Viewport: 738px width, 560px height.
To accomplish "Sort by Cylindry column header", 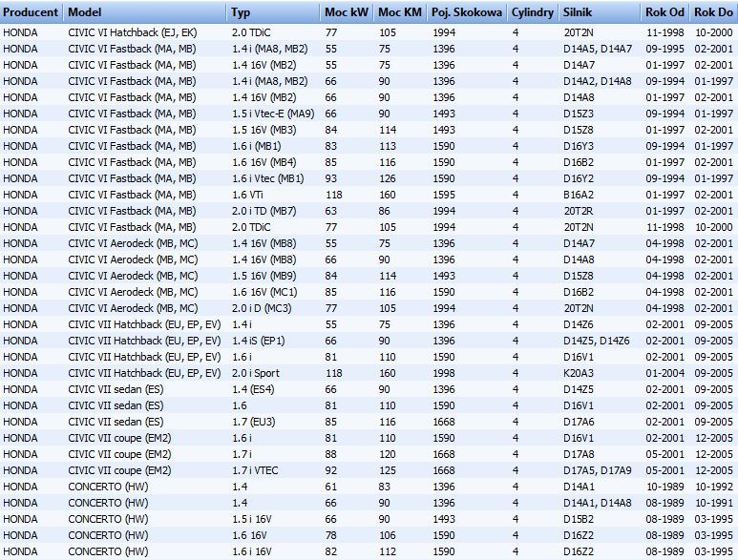I will (534, 12).
